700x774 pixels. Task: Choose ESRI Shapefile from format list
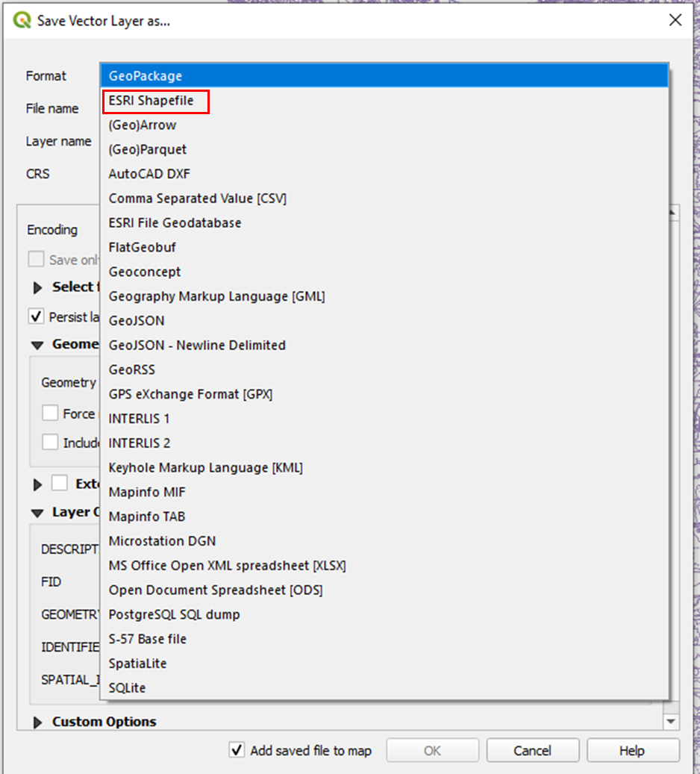(384, 100)
